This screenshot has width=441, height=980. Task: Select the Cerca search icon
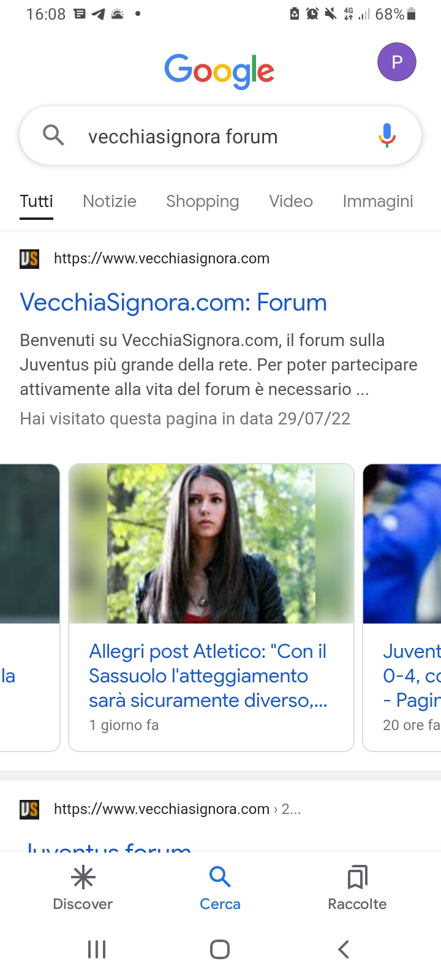pos(220,877)
